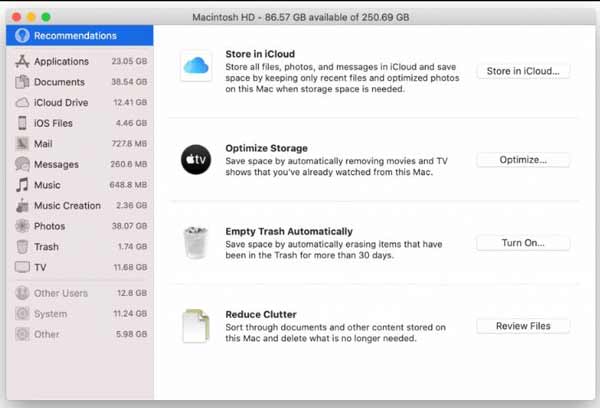Click the 11.24 GB size value
The image size is (600, 408).
[x=130, y=314]
